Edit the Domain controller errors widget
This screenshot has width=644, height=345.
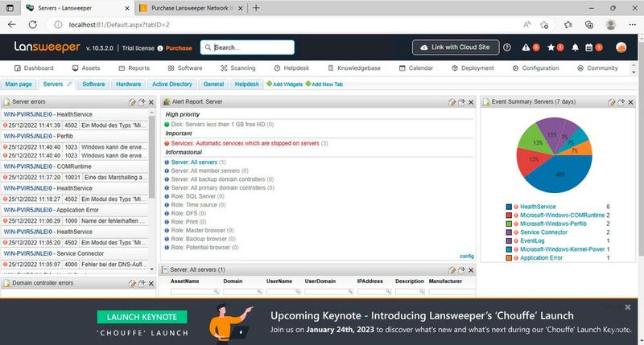[132, 283]
